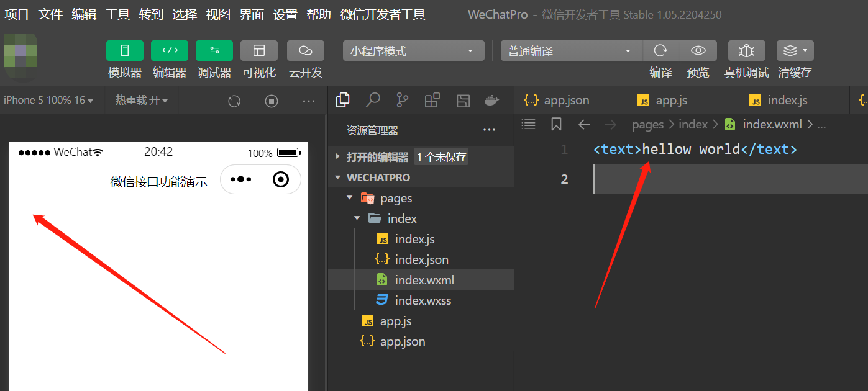
Task: Open the 视图 menu
Action: point(218,14)
